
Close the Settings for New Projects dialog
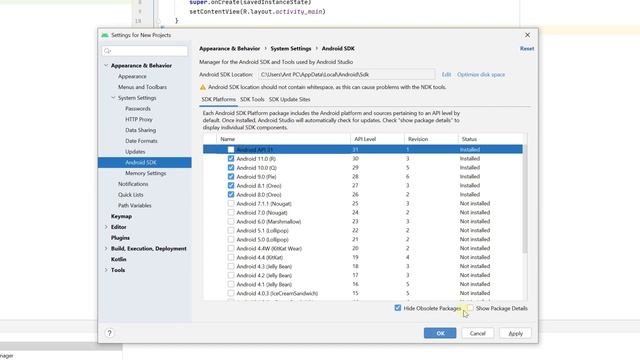(x=527, y=35)
